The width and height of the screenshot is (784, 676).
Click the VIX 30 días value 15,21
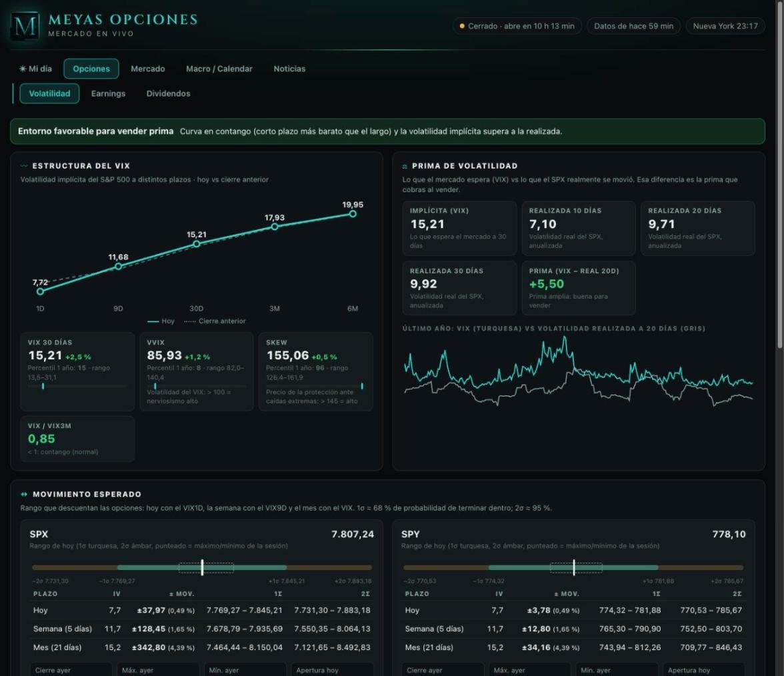[45, 355]
